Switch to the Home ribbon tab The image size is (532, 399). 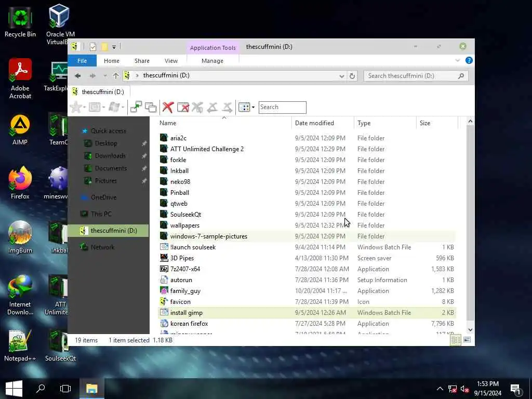(112, 61)
